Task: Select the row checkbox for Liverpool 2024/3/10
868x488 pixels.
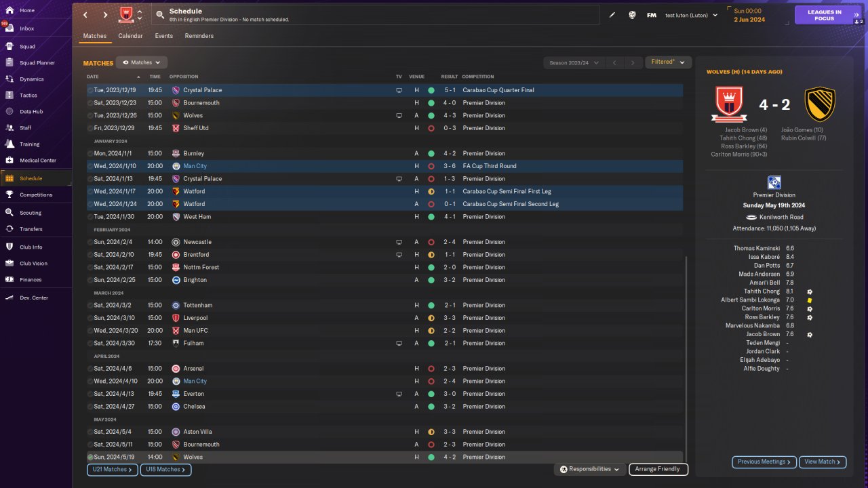Action: pos(90,318)
